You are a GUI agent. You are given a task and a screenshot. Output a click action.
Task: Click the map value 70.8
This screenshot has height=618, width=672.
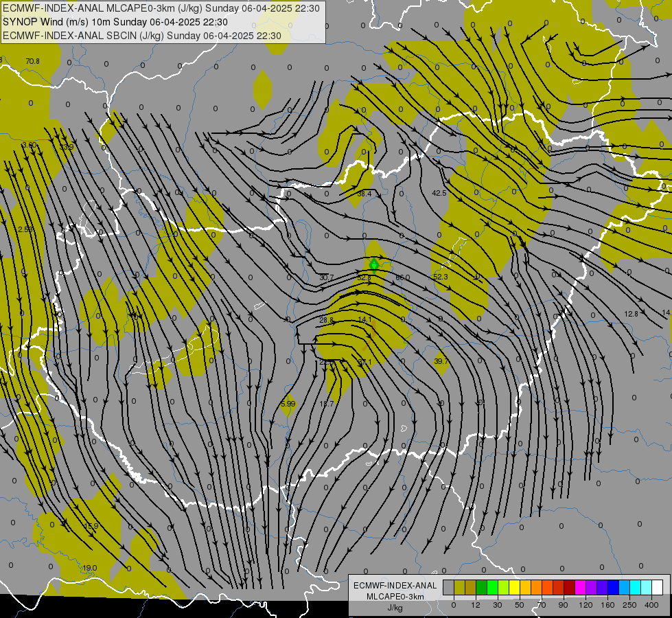click(32, 61)
